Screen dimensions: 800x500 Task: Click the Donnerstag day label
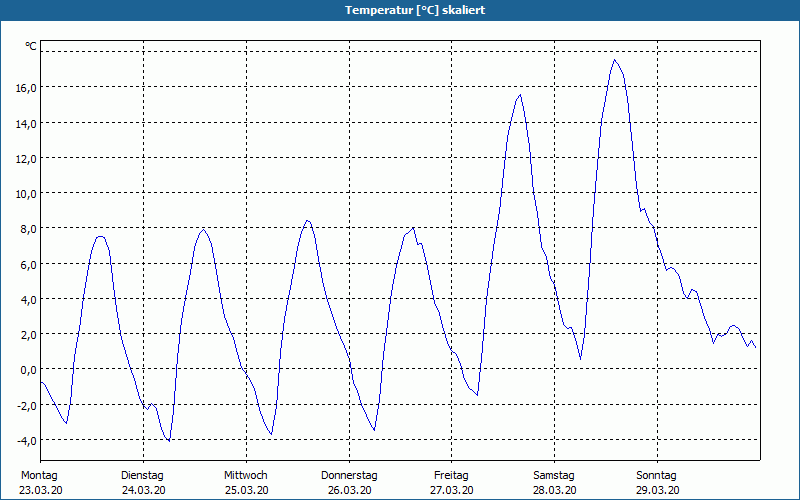coord(349,476)
